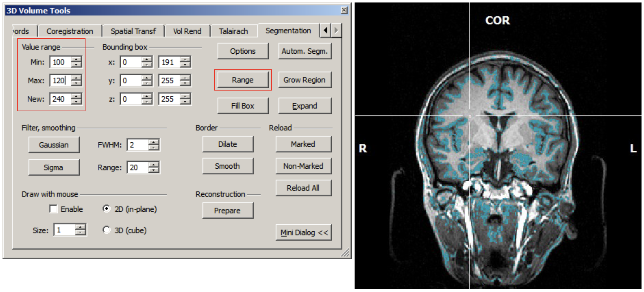The height and width of the screenshot is (292, 644).
Task: Increase the smoothing Range spinner value
Action: point(154,165)
